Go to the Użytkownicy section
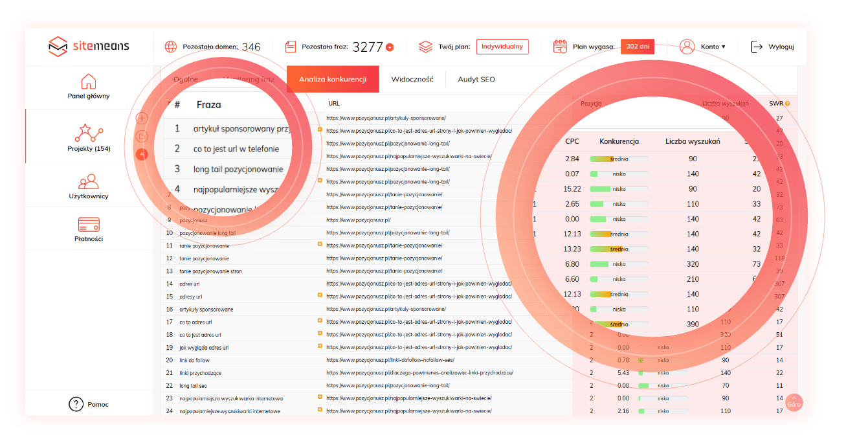Screen dimensions: 868x441 coord(89,181)
